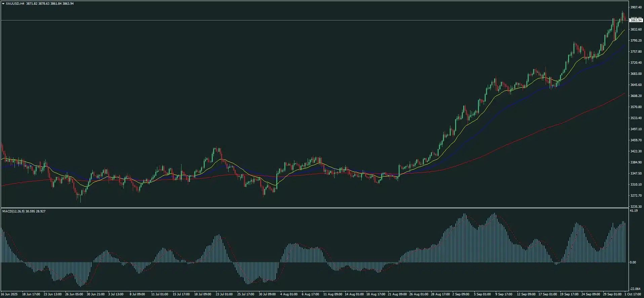Click the 23 Jul 01:00 time label
Screen dimensions: 644x298
224,294
